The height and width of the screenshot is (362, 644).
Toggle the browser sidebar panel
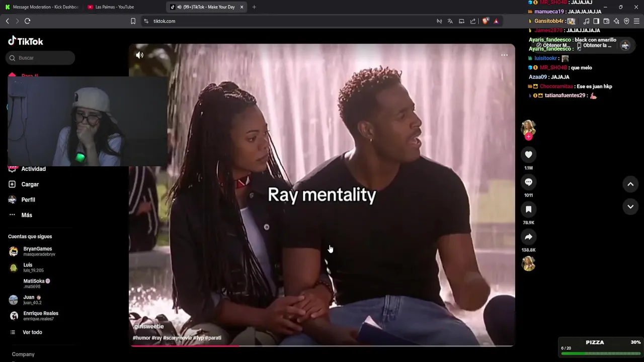pyautogui.click(x=596, y=21)
